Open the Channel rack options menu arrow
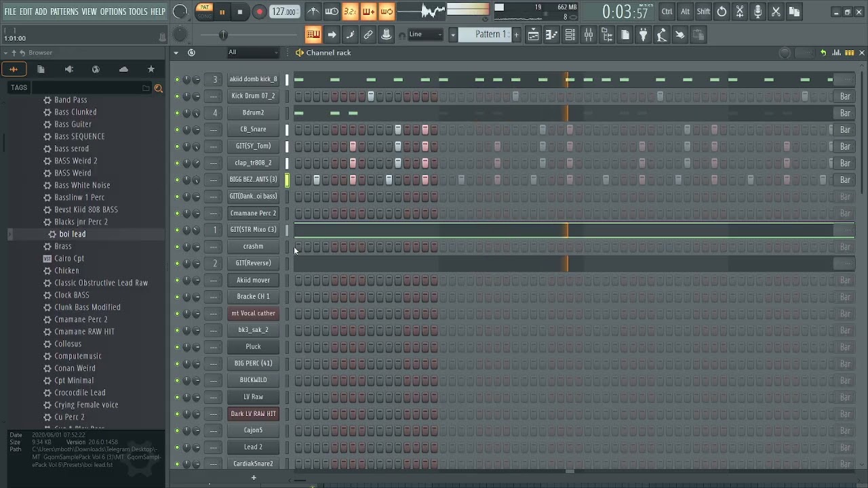868x488 pixels. (176, 52)
